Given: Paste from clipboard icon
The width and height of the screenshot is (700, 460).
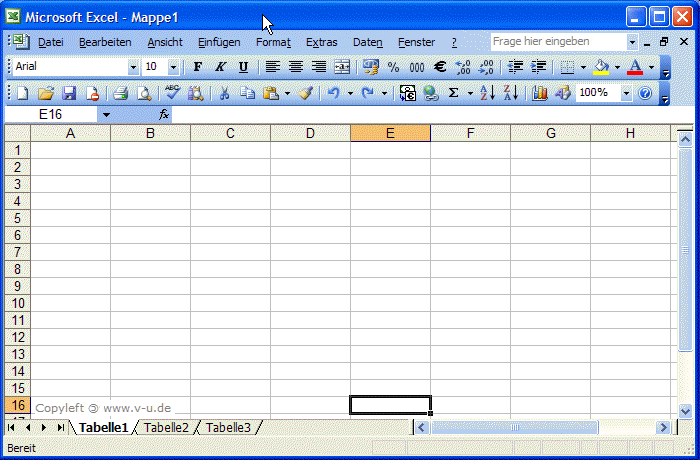Looking at the screenshot, I should [271, 93].
